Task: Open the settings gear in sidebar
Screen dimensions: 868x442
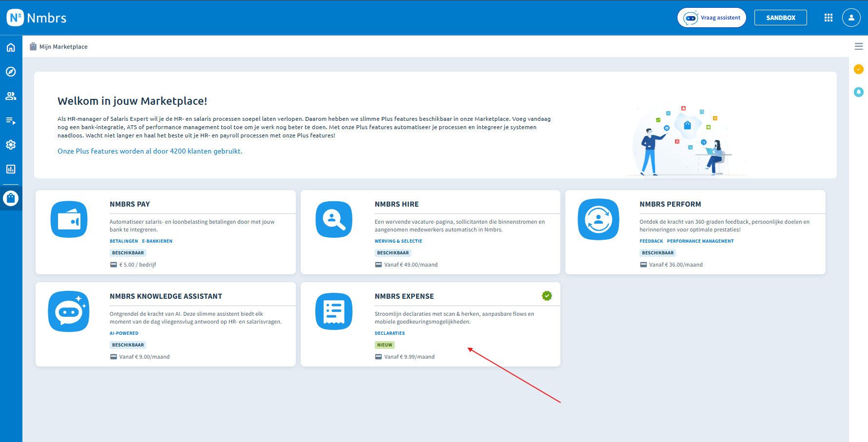Action: [x=11, y=145]
